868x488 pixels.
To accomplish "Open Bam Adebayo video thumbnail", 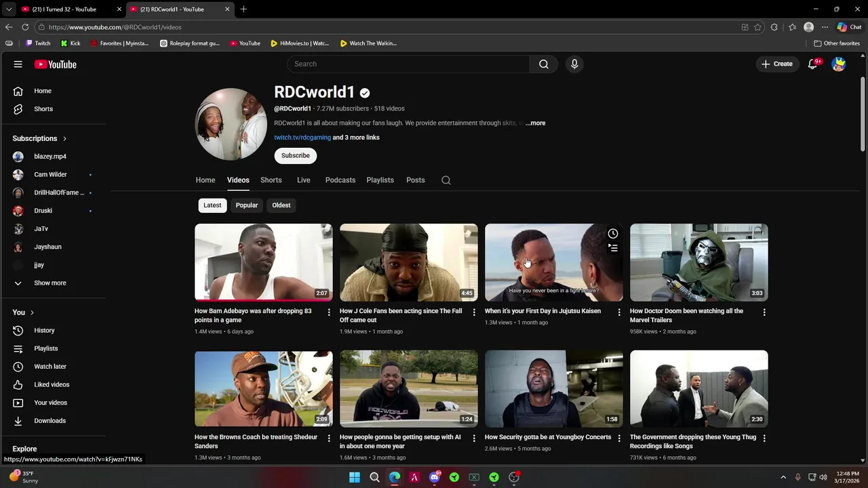I will pyautogui.click(x=264, y=262).
